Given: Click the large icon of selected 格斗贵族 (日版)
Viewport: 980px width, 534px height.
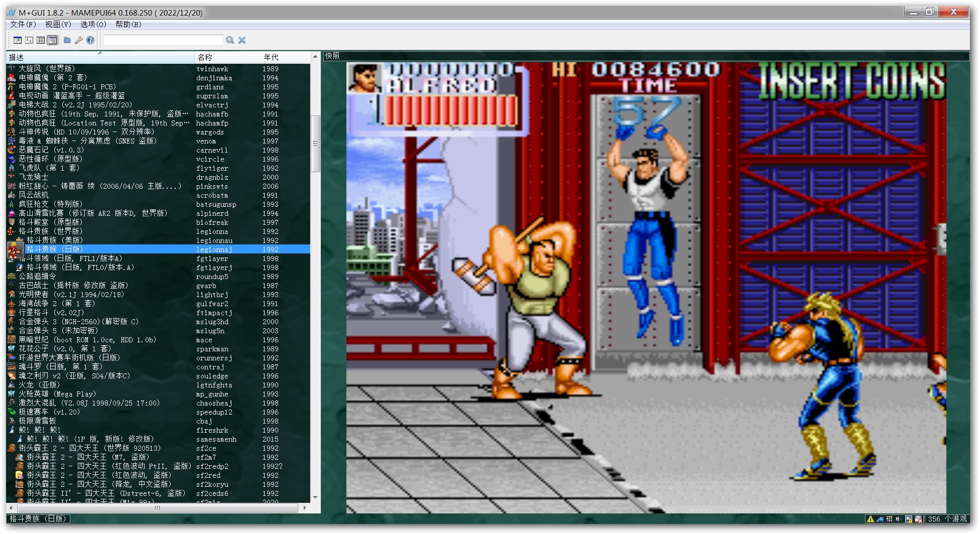Looking at the screenshot, I should [15, 249].
